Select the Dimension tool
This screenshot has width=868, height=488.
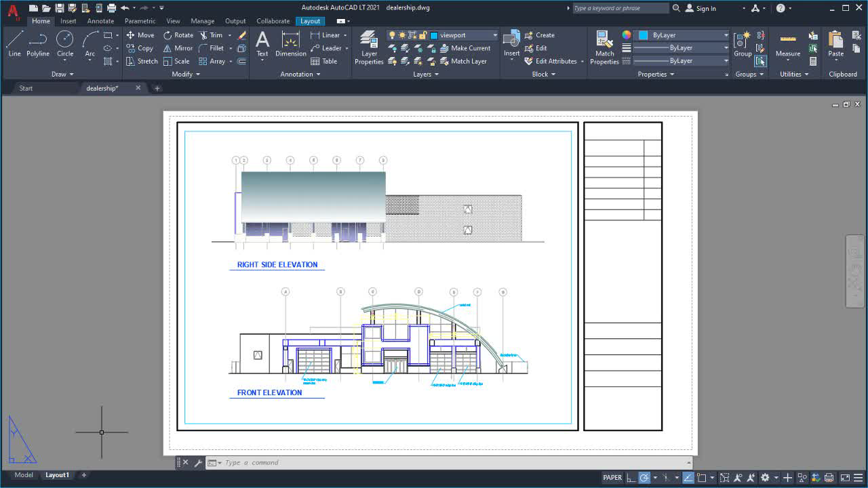click(x=291, y=43)
